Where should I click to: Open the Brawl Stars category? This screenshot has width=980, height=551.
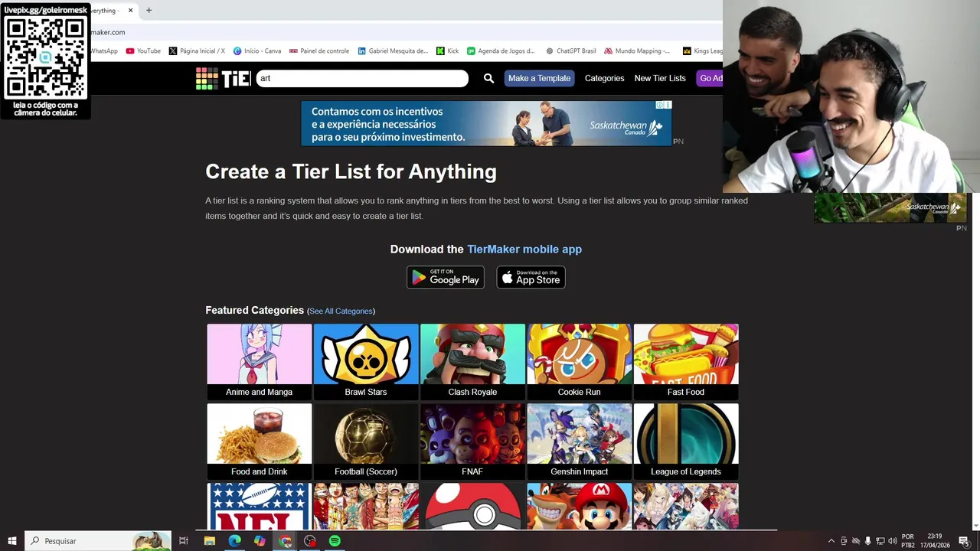(x=366, y=362)
